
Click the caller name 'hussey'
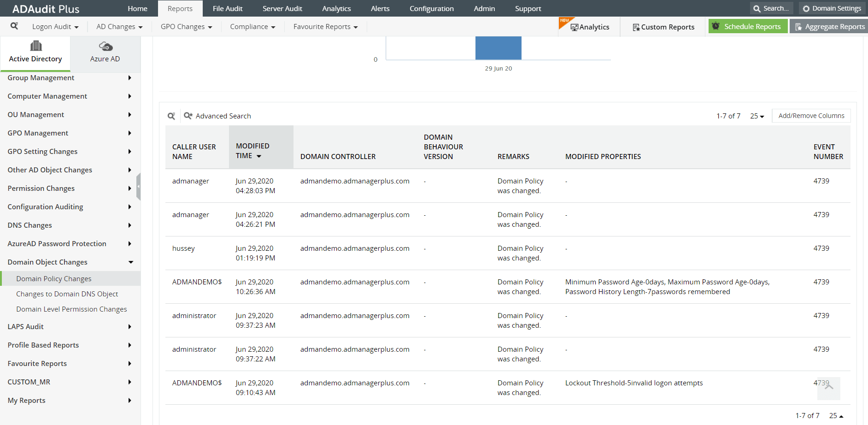coord(183,248)
